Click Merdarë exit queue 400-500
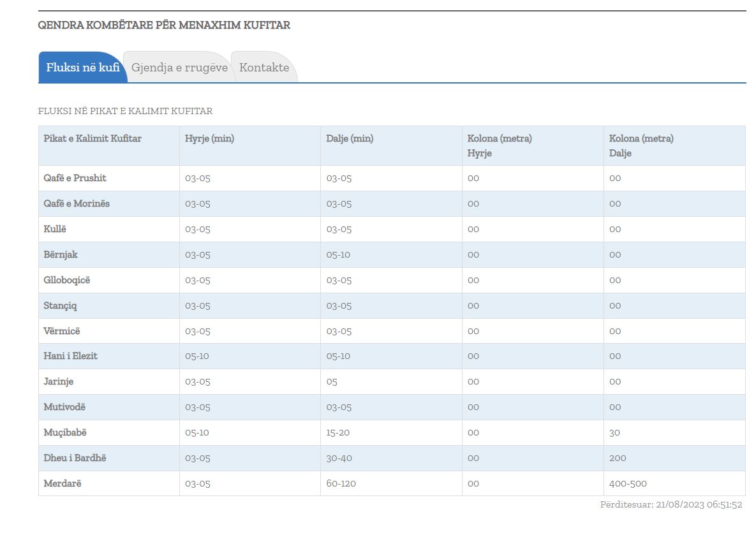 point(628,483)
